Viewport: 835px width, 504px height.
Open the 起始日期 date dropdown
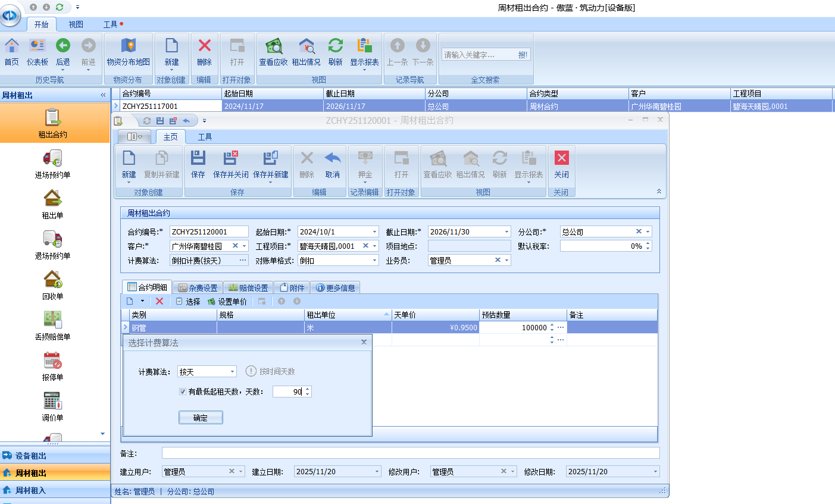coord(374,232)
